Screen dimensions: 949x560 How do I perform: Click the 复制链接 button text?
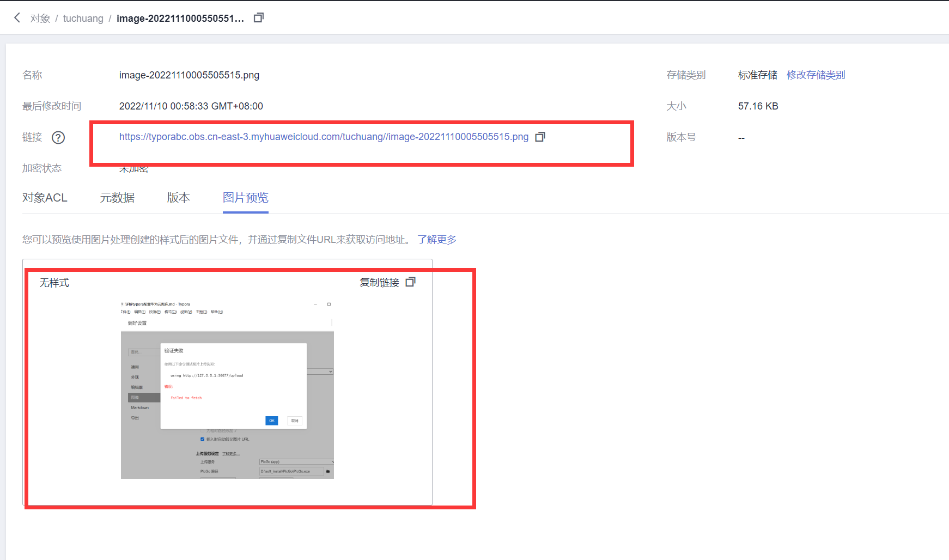pos(380,283)
